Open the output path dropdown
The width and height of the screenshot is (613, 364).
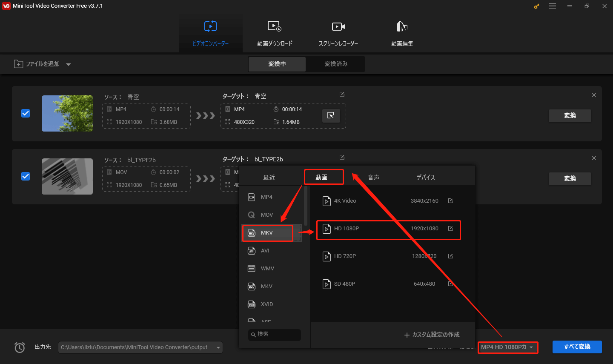[x=218, y=347]
